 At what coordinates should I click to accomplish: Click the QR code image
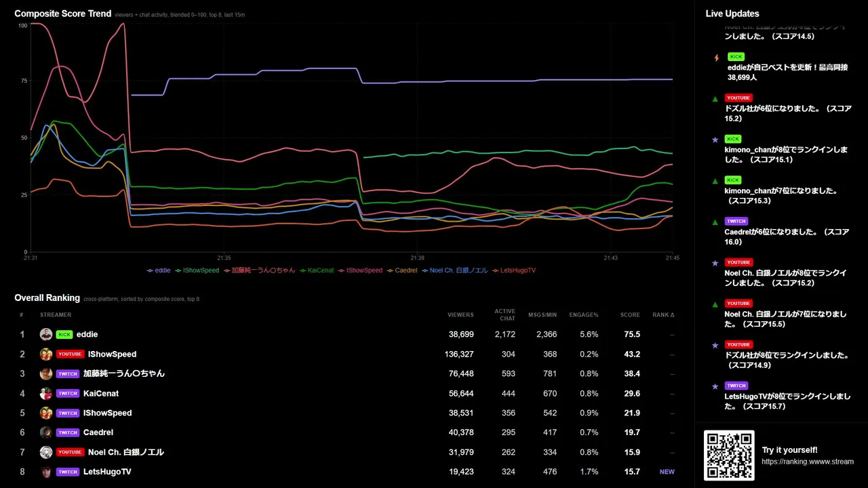coord(729,455)
